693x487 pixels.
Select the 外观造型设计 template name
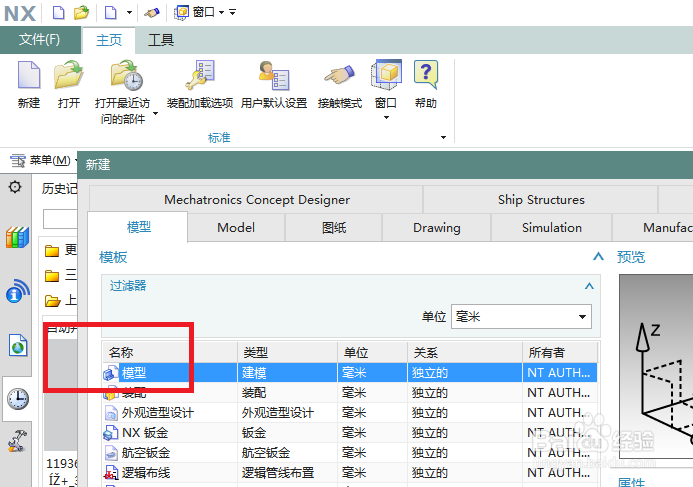(x=158, y=413)
